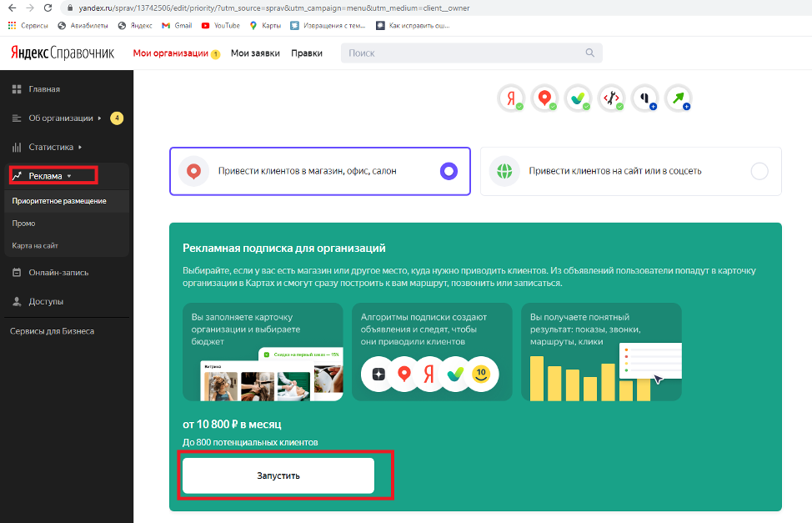Open the Gmail bookmark

point(177,25)
